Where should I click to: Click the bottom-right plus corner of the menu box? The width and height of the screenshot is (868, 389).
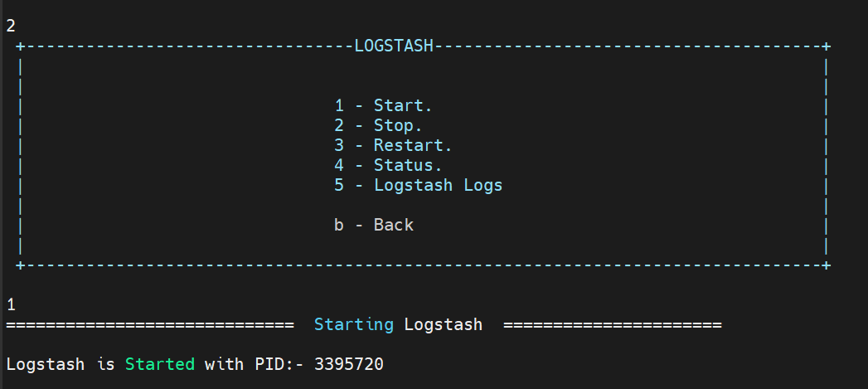827,265
